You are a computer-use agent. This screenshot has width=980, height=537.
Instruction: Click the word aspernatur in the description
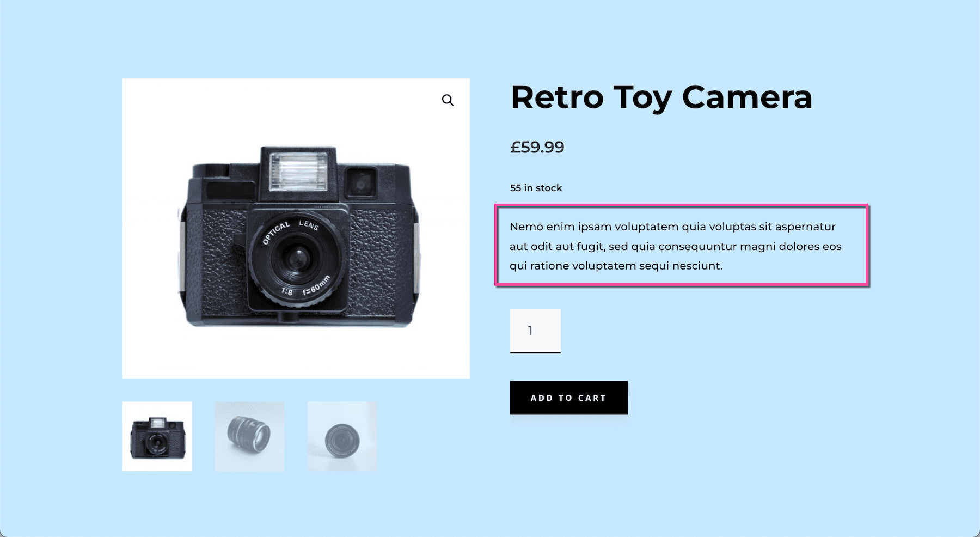tap(805, 227)
